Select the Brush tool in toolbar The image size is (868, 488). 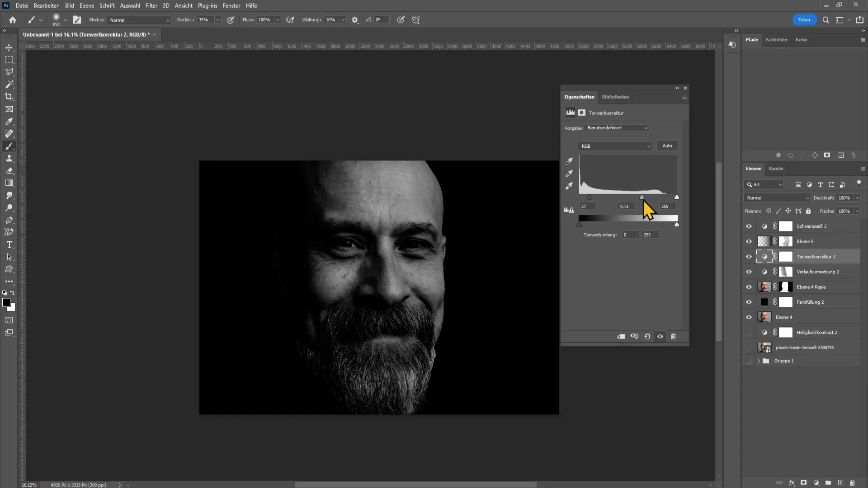click(x=9, y=145)
